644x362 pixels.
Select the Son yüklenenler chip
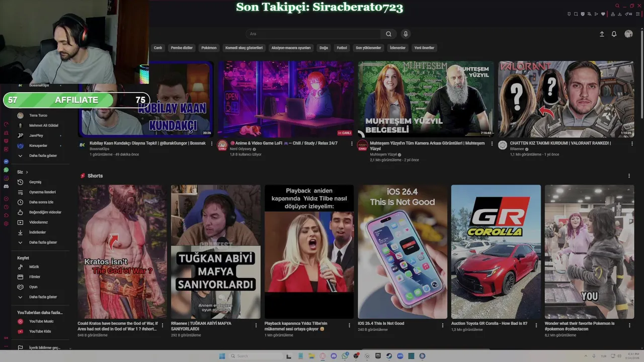[368, 48]
